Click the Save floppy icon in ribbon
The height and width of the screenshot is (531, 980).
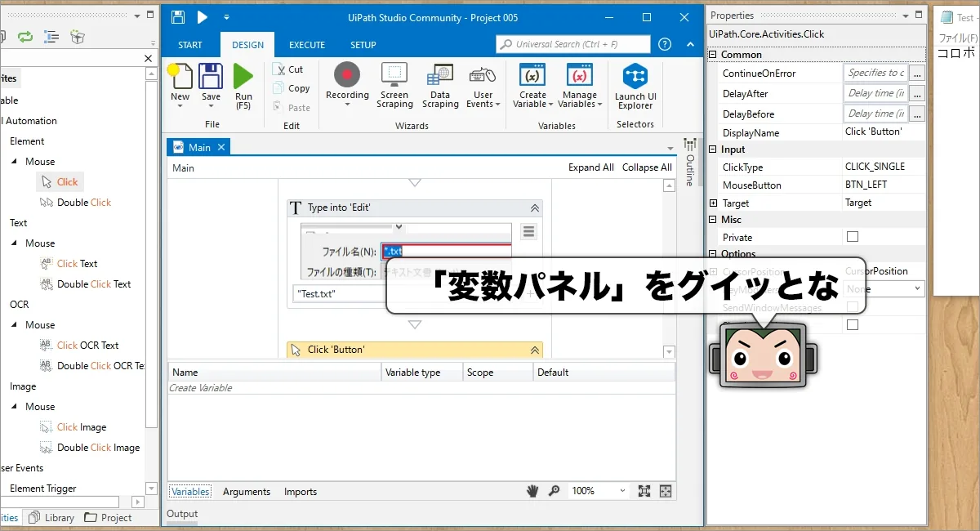(x=211, y=76)
